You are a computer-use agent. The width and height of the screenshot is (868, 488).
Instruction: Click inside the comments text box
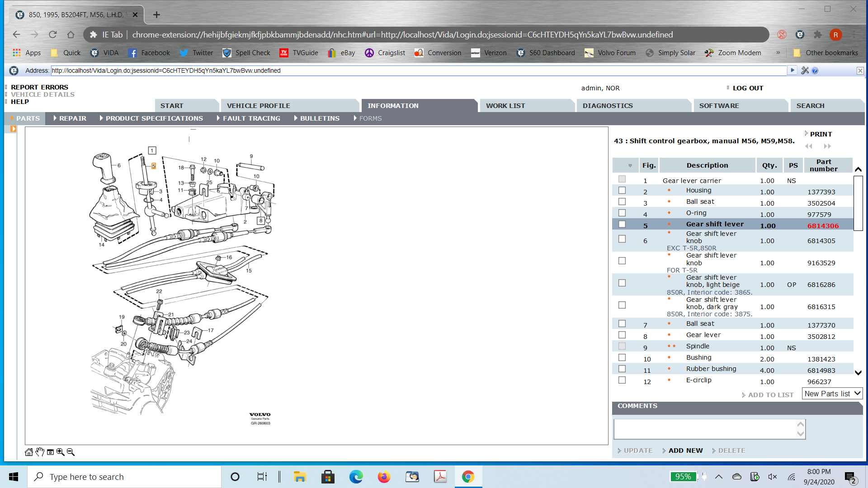(x=704, y=429)
